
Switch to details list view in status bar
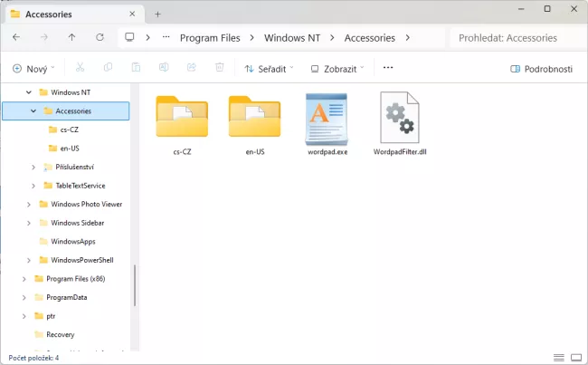point(559,358)
